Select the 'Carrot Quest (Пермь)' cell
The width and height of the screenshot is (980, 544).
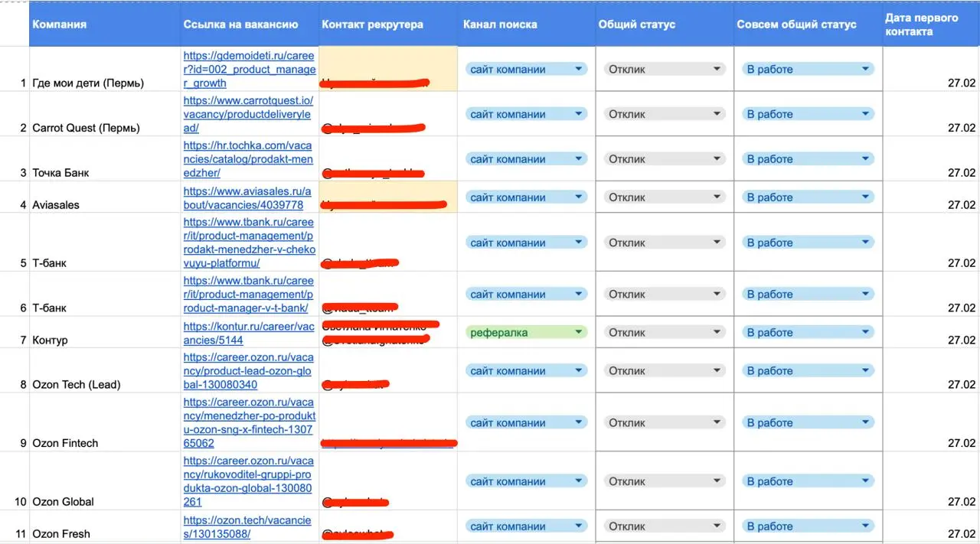tap(105, 115)
